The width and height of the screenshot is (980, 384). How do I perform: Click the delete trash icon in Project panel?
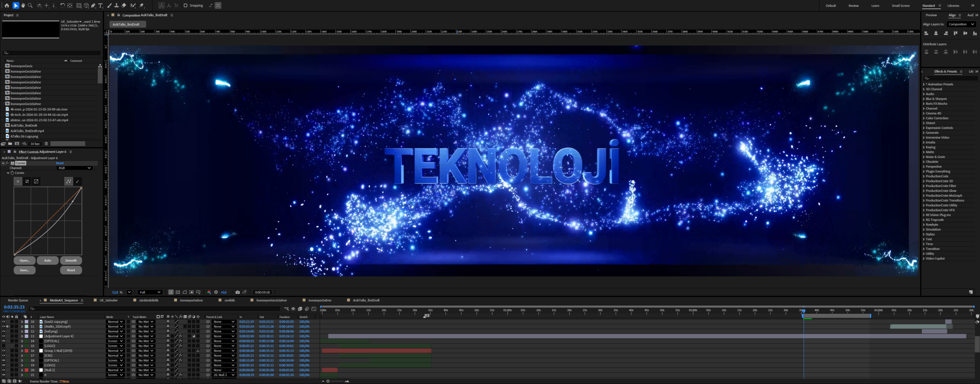(x=46, y=144)
